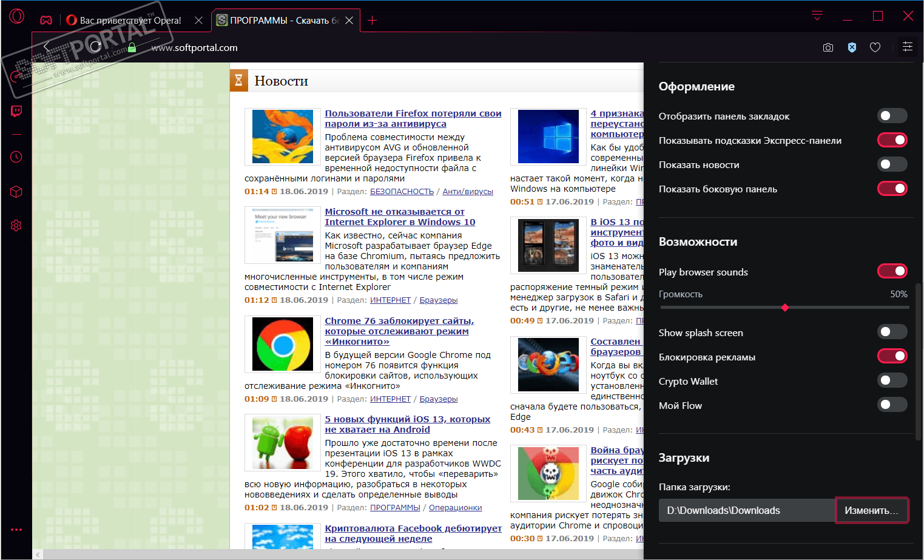Click the 'Оформление' section heading

coord(696,86)
